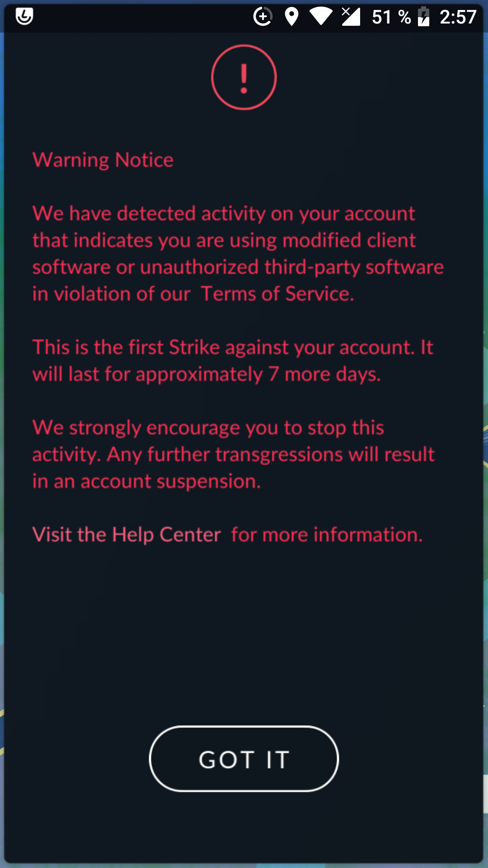
Task: Open the Help Center link
Action: [x=166, y=535]
